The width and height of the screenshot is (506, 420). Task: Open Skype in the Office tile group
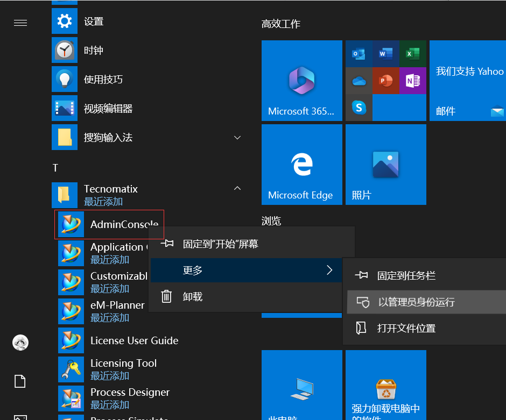359,108
